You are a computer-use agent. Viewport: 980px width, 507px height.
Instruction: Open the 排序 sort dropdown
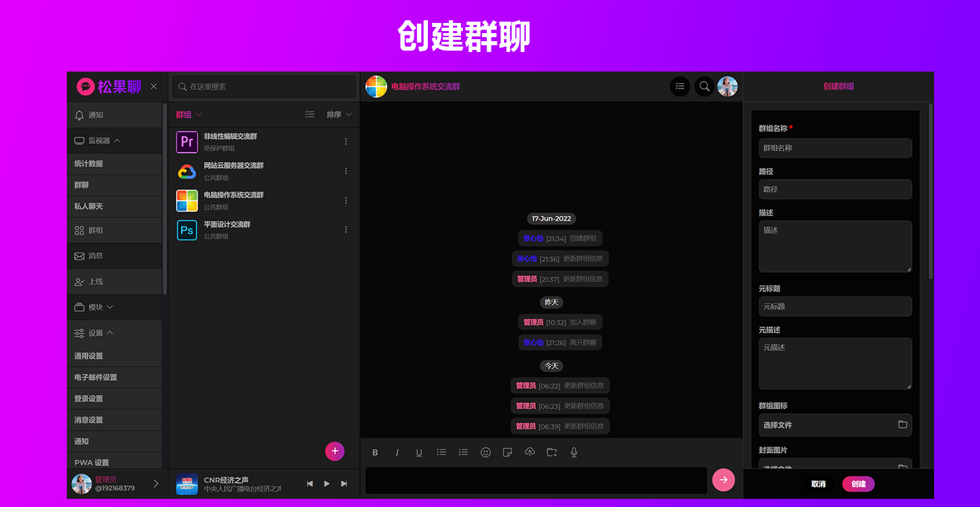tap(339, 115)
